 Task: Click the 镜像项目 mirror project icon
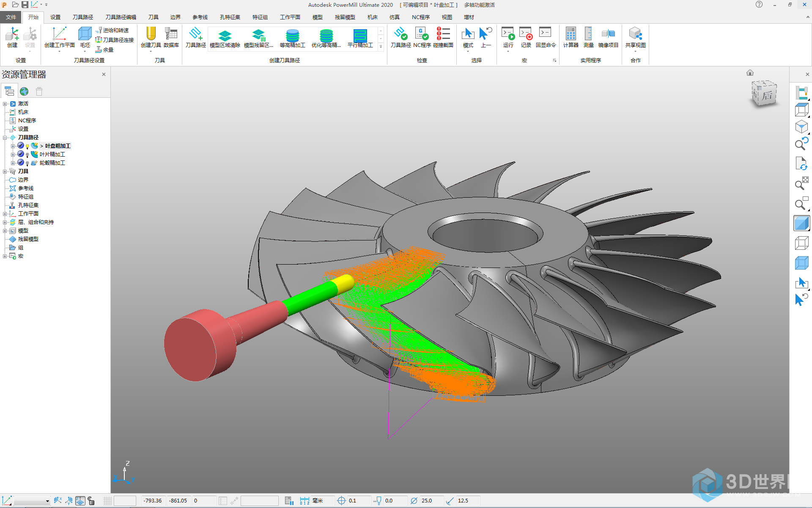[x=608, y=34]
